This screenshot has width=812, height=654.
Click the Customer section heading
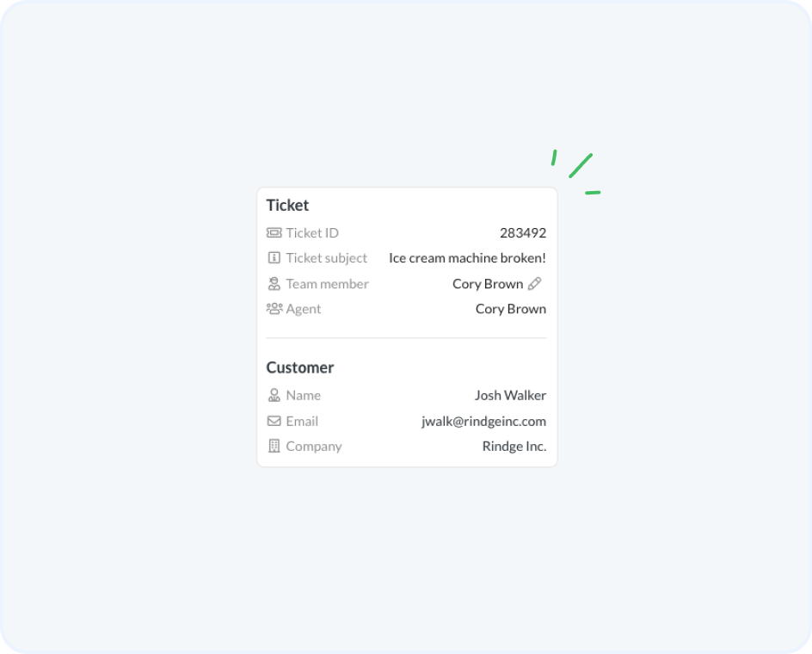click(x=299, y=367)
